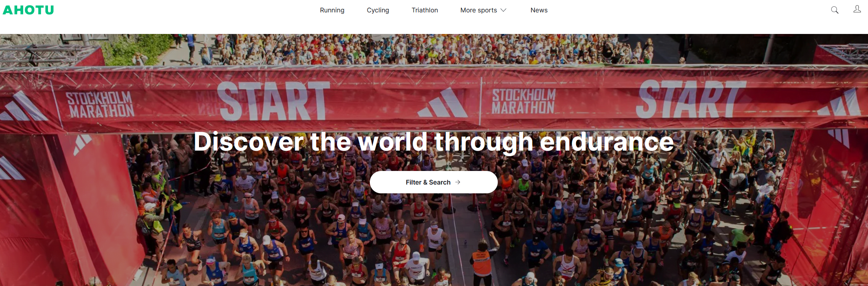Go home via the AHOTU logo

[x=28, y=10]
